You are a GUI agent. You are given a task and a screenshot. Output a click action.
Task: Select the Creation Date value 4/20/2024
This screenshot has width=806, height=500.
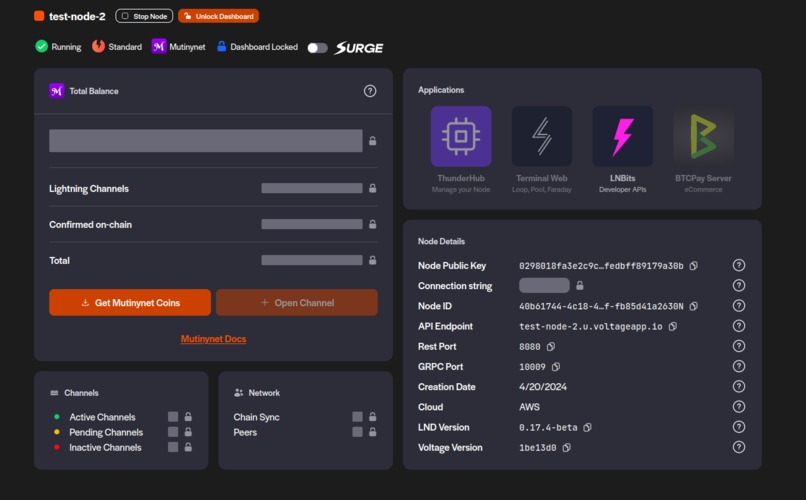(543, 387)
